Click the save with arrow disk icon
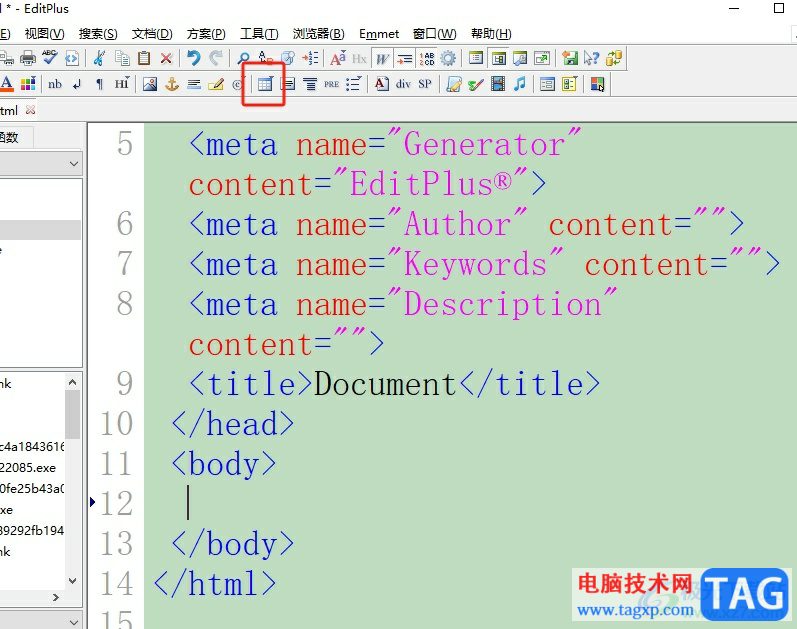The image size is (797, 629). click(x=570, y=58)
